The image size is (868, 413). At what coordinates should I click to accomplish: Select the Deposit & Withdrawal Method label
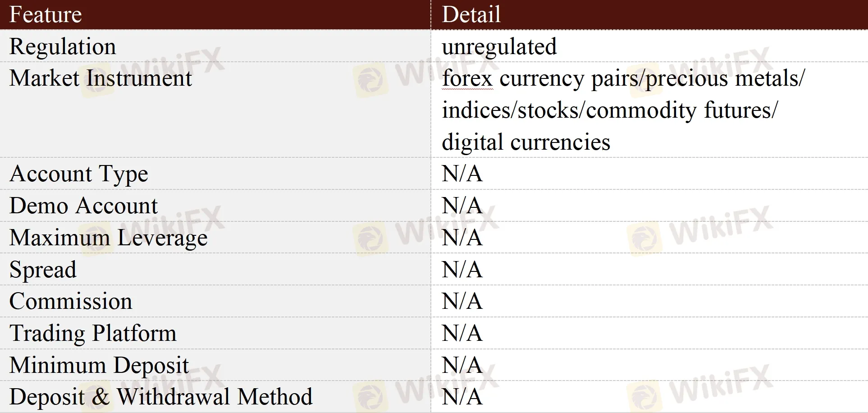161,397
